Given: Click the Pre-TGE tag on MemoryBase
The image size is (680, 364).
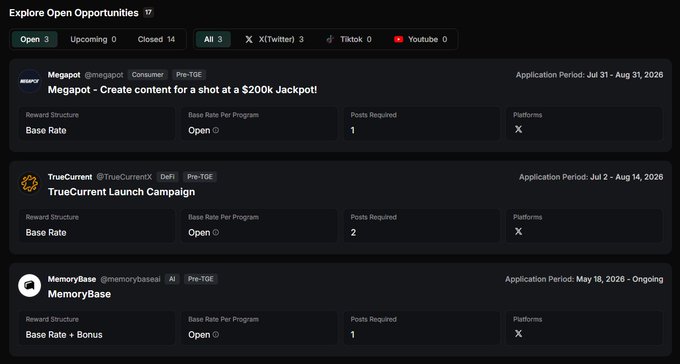Looking at the screenshot, I should (x=201, y=279).
